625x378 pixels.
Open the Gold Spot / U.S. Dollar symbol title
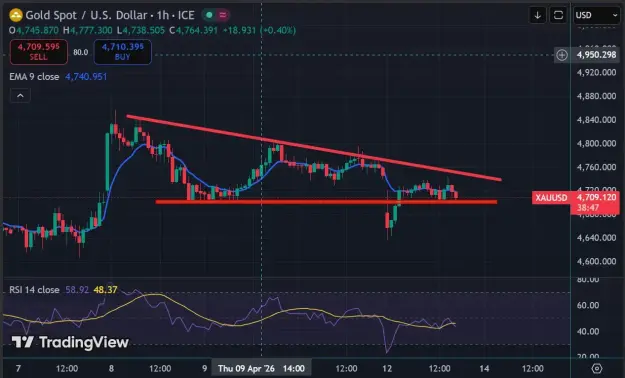[110, 16]
